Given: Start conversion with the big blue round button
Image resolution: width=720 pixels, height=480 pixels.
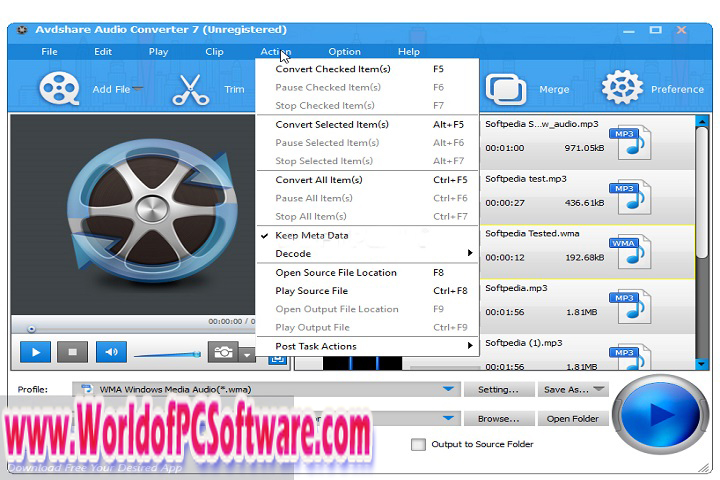Looking at the screenshot, I should click(660, 414).
